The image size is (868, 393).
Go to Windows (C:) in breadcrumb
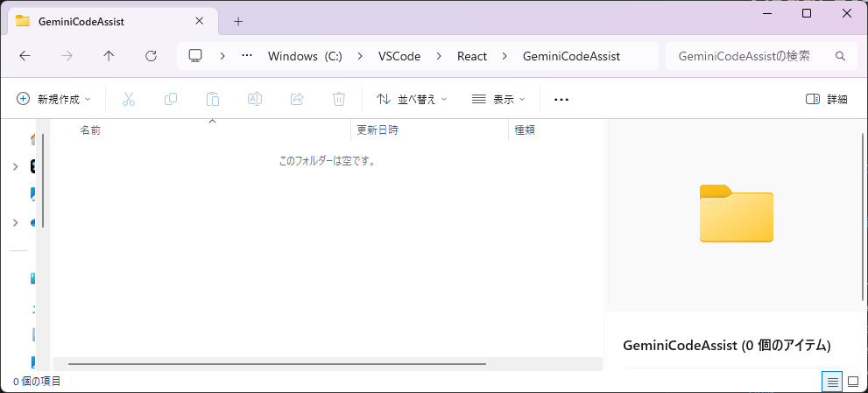305,56
